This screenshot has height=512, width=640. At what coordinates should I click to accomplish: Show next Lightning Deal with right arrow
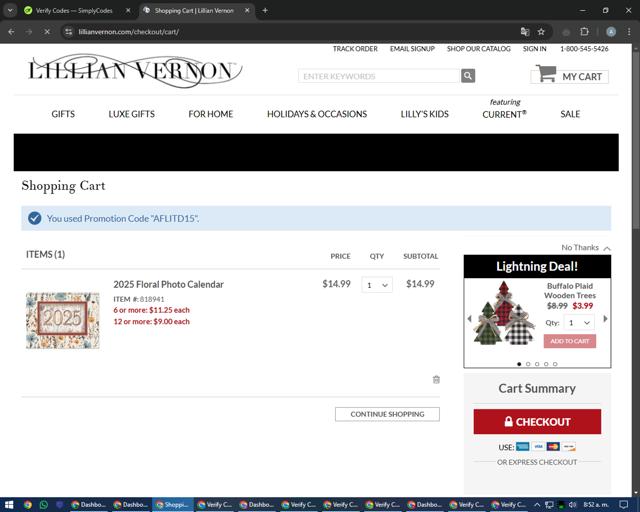(605, 318)
